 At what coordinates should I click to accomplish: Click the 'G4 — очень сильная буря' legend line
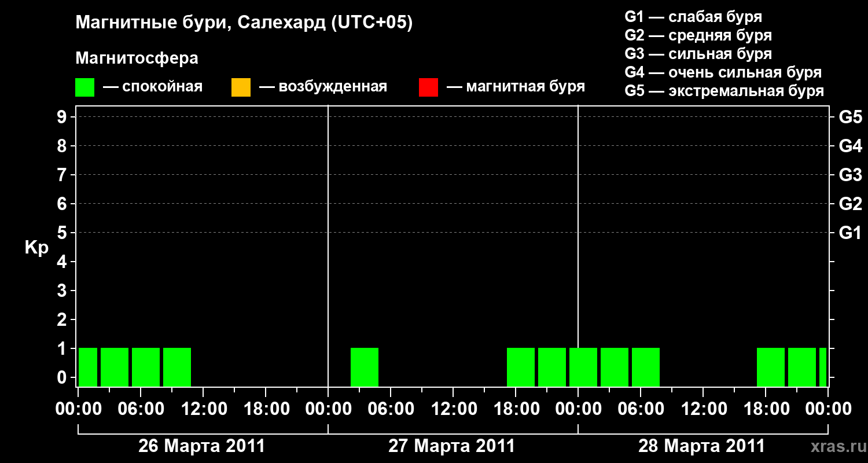723,72
